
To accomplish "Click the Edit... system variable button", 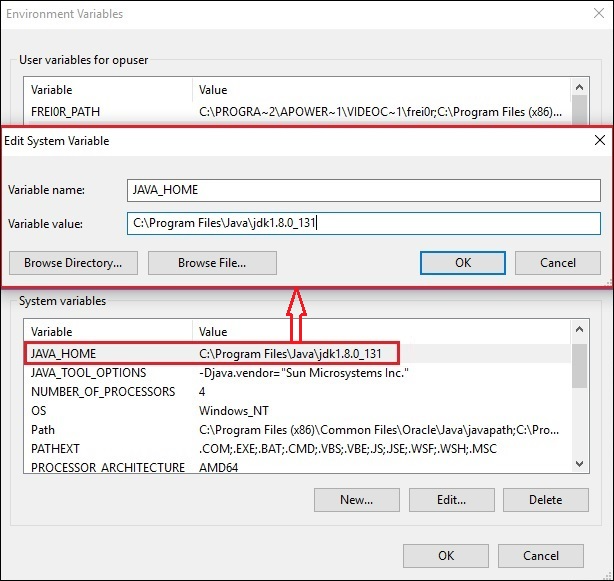I will click(451, 500).
